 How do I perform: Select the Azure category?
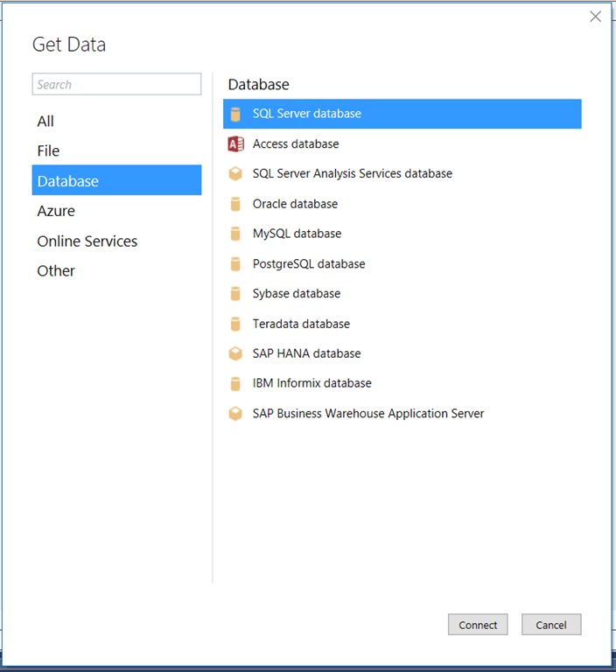pyautogui.click(x=116, y=211)
